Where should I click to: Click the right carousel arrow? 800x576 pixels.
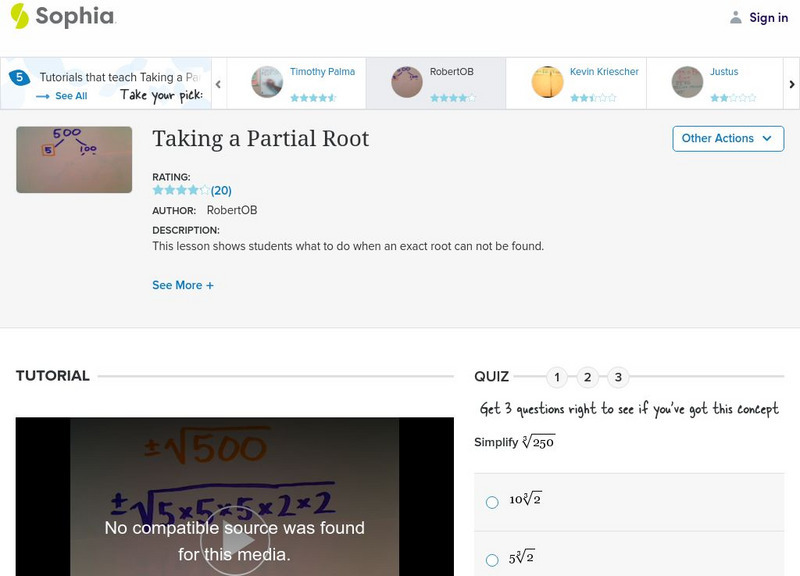point(790,86)
